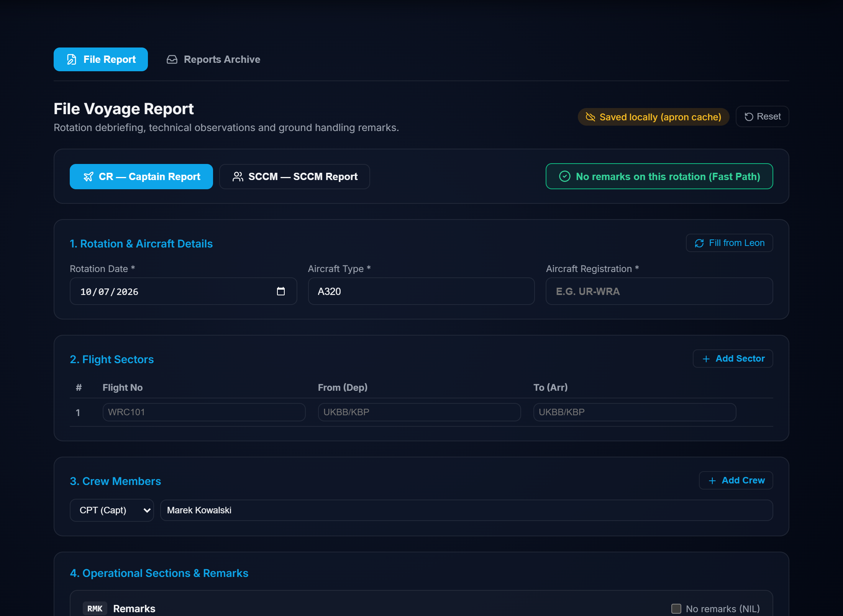The image size is (843, 616).
Task: Click the refresh icon in Fill from Leon
Action: pyautogui.click(x=699, y=243)
